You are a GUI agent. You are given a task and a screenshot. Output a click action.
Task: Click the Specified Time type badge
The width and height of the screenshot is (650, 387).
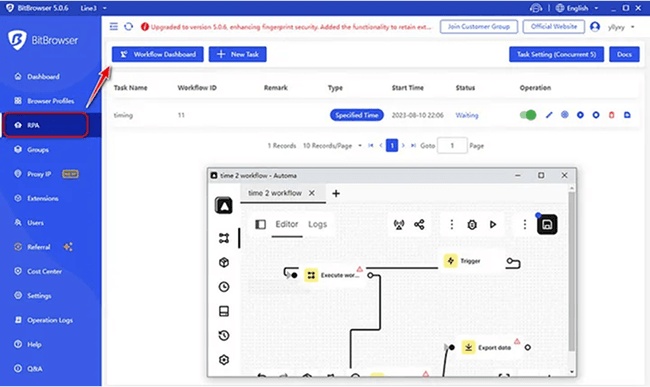coord(357,115)
